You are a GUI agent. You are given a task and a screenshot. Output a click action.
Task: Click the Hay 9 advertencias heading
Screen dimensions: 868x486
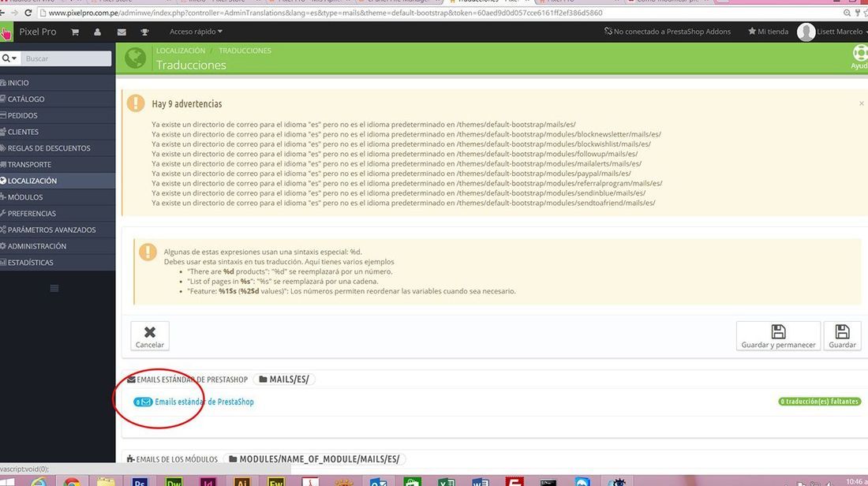[x=186, y=103]
